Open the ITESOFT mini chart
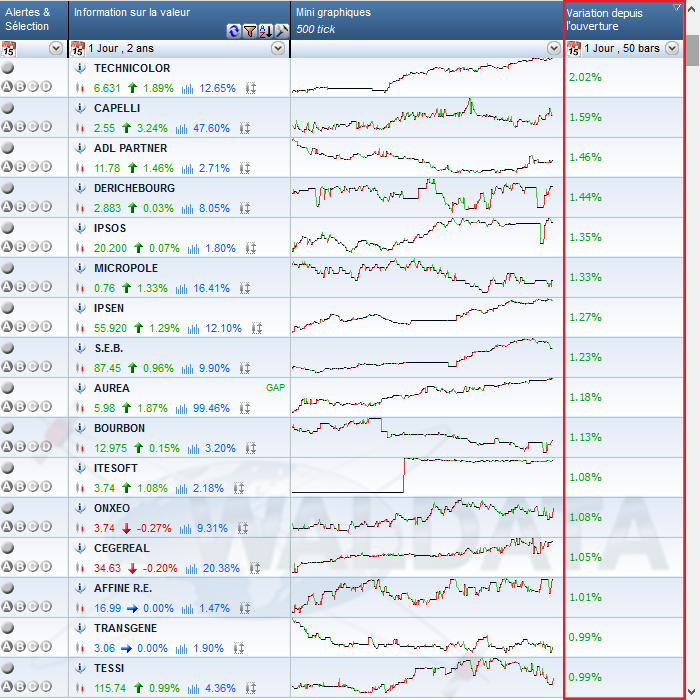Viewport: 700px width, 700px height. tap(427, 477)
